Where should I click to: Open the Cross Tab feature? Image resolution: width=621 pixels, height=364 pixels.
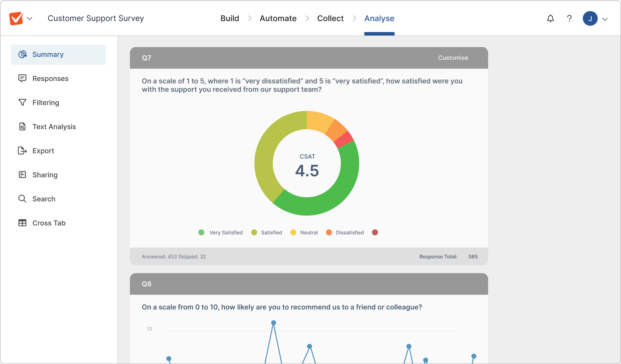click(23, 223)
